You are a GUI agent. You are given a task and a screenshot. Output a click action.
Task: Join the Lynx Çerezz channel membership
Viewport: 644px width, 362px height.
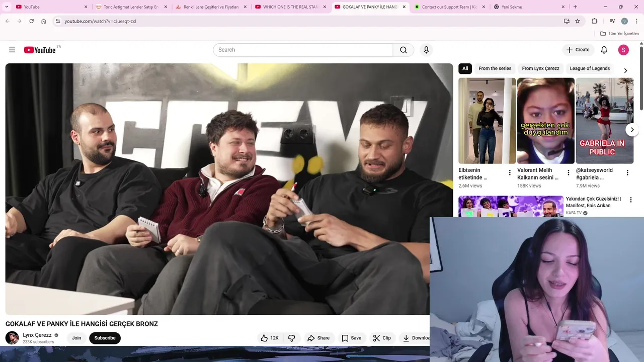click(x=76, y=338)
